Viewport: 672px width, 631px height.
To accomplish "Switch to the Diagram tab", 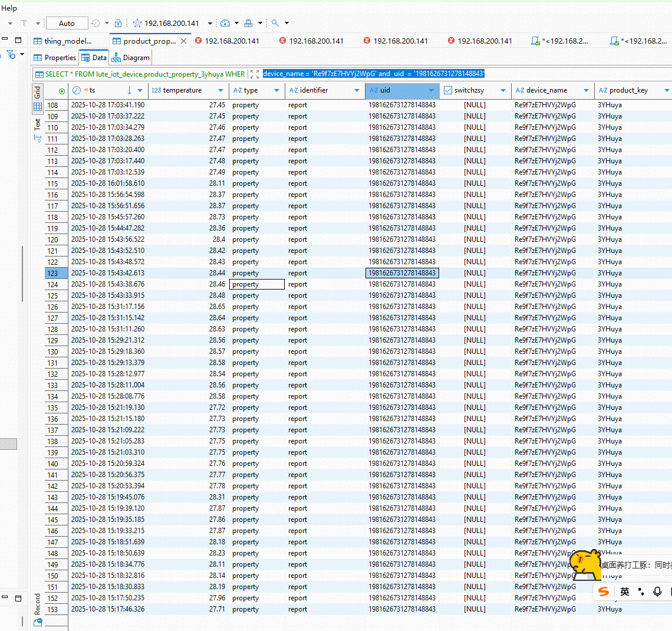I will (131, 58).
